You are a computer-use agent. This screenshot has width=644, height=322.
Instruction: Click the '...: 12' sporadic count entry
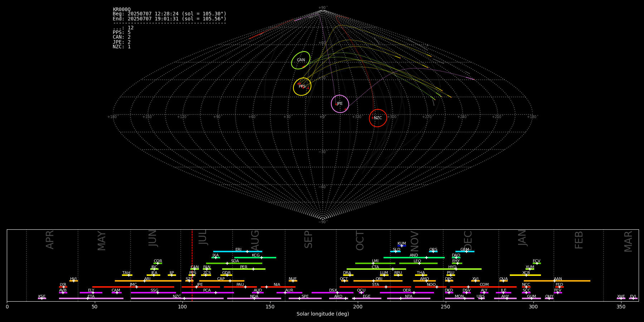pyautogui.click(x=123, y=28)
